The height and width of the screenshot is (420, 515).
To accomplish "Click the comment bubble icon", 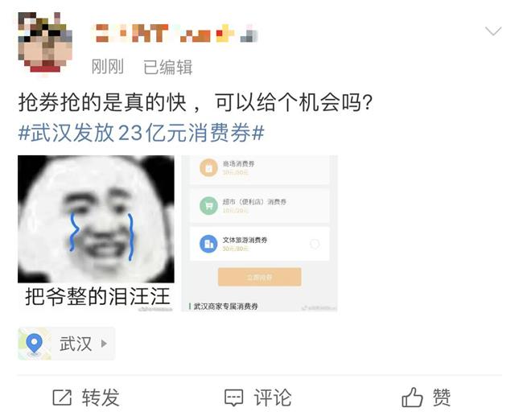I will tap(234, 397).
